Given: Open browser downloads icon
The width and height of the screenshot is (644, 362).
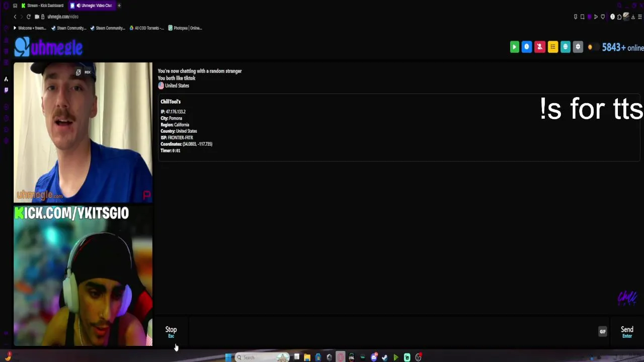Looking at the screenshot, I should (x=633, y=17).
